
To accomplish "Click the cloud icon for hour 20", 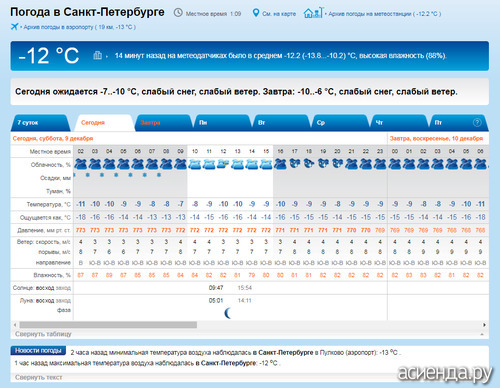I will (337, 163).
